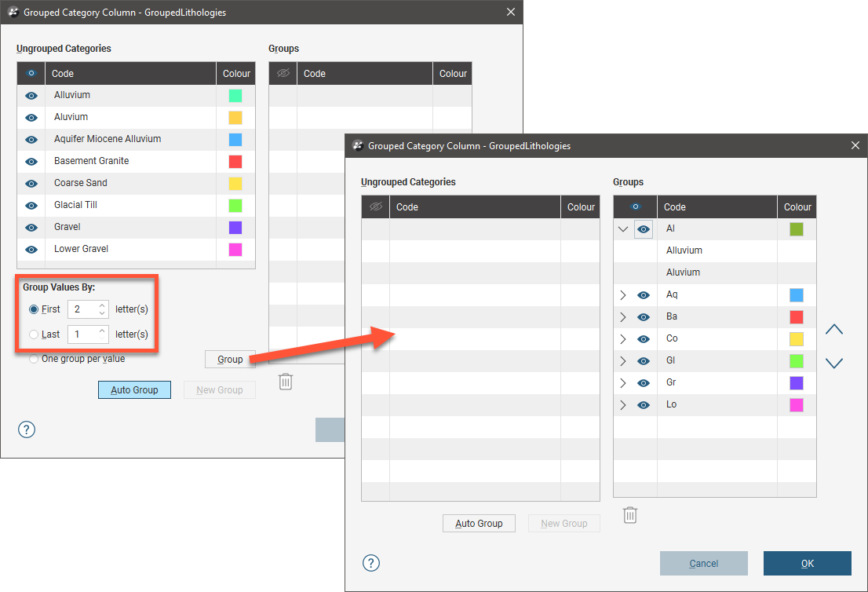Collapse the Al group
The height and width of the screenshot is (592, 868).
click(623, 229)
